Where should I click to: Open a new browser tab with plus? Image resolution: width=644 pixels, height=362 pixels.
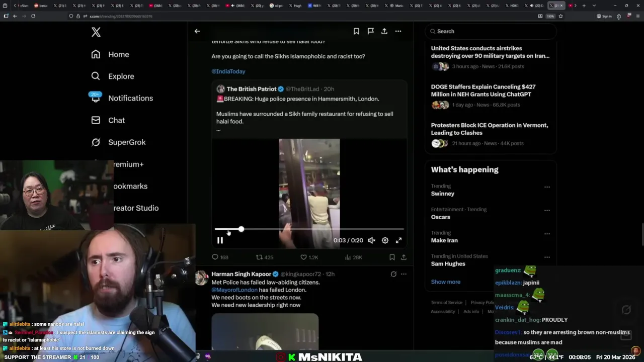[584, 6]
